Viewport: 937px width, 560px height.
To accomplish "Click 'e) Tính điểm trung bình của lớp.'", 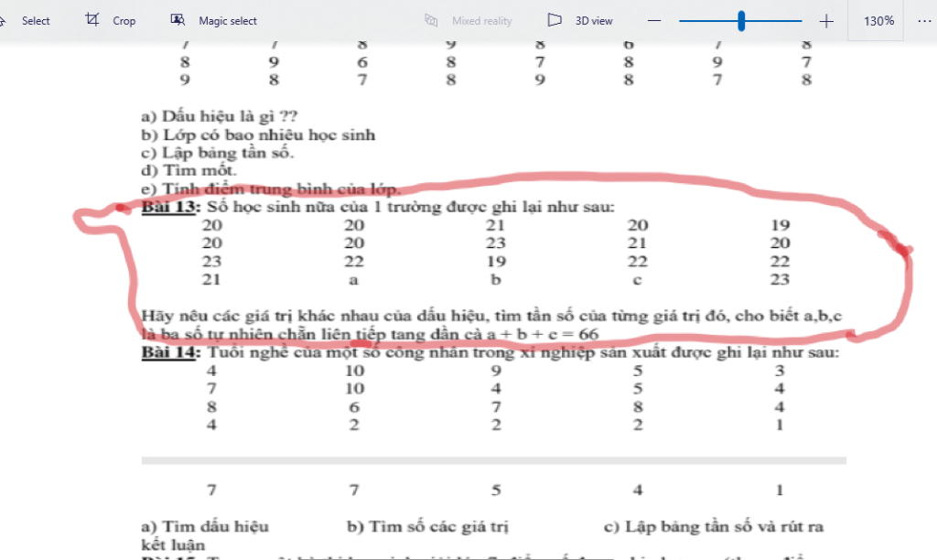I will click(x=271, y=188).
